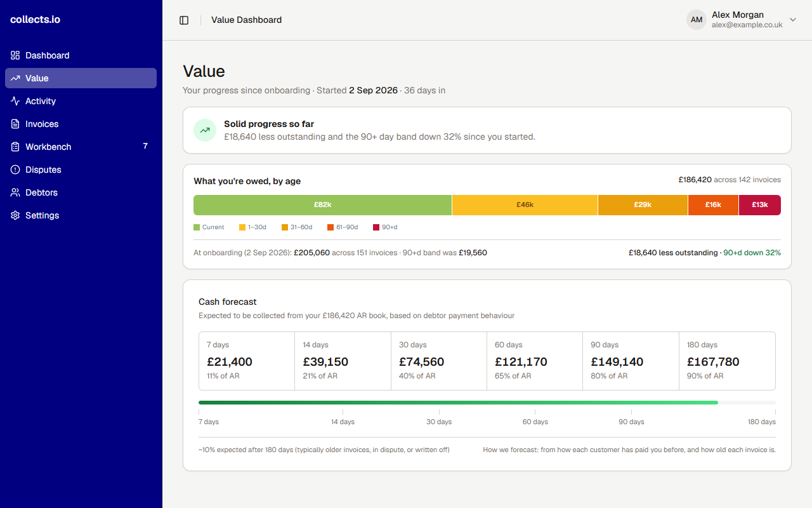Screen dimensions: 812x508
Task: Open the Invoices section
Action: click(x=81, y=124)
